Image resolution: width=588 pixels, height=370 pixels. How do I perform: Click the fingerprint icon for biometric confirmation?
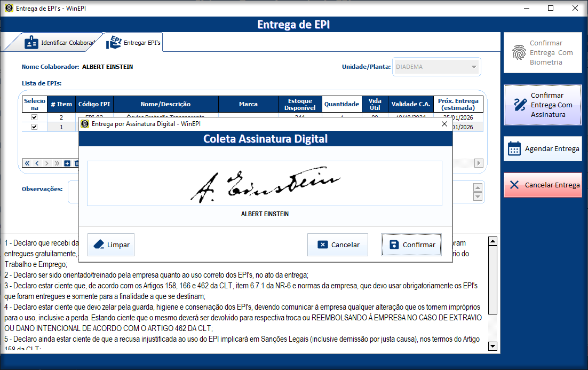[518, 52]
